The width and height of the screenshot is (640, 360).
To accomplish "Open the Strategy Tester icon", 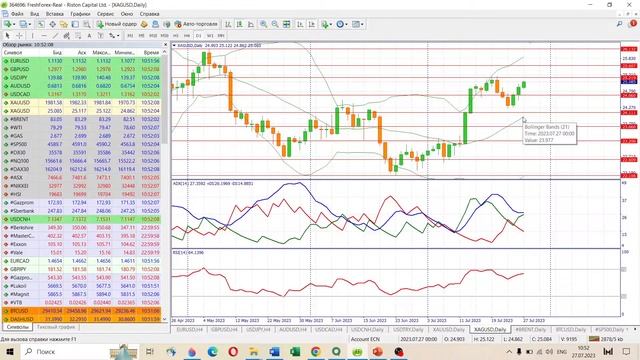I will (x=87, y=24).
